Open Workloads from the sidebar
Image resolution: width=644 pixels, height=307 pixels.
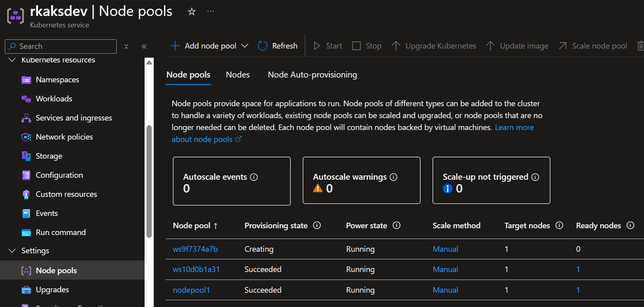click(x=54, y=99)
